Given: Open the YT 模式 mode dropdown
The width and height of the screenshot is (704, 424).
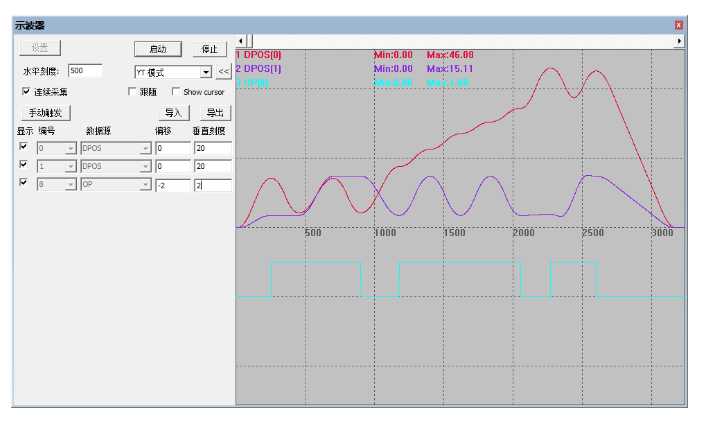Looking at the screenshot, I should 206,72.
